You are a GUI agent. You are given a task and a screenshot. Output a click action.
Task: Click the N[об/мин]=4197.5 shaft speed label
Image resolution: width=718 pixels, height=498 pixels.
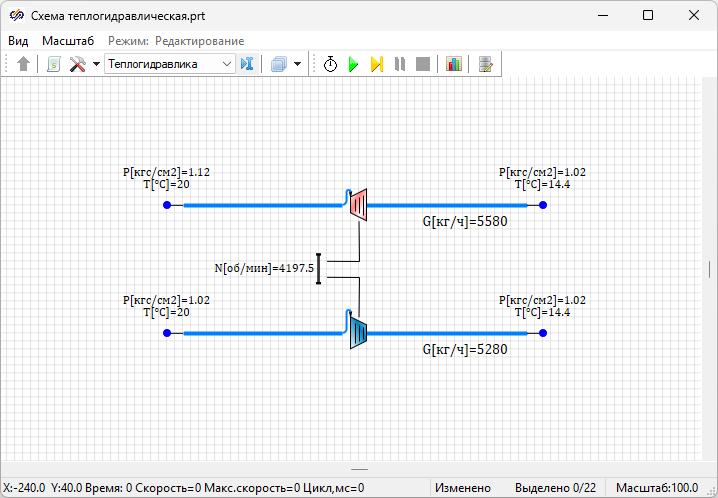[264, 268]
